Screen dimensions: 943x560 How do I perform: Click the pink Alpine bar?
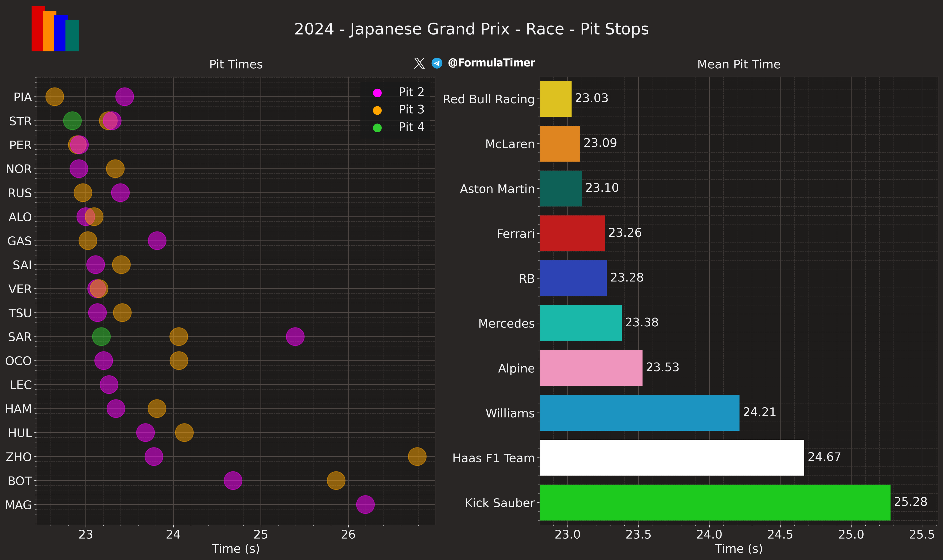591,368
